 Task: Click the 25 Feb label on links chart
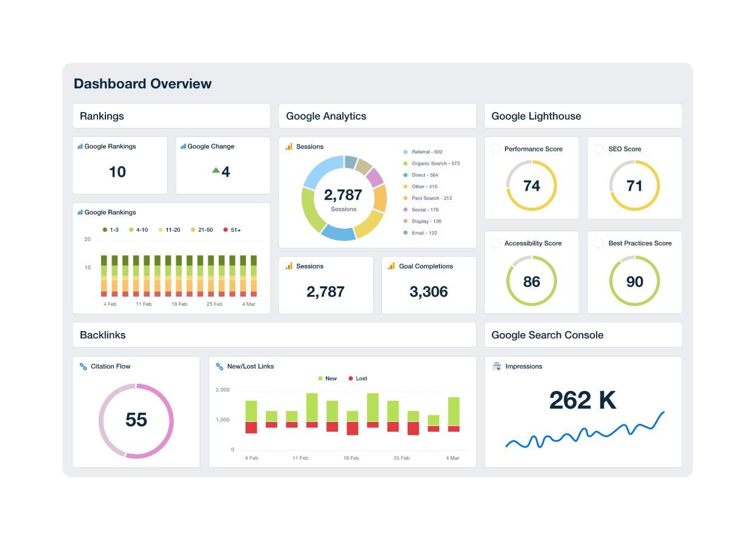[401, 458]
